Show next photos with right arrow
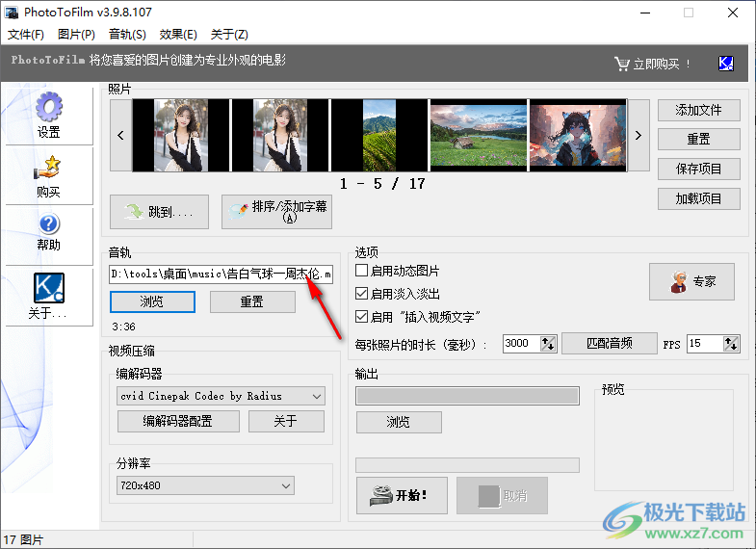756x549 pixels. pos(639,136)
